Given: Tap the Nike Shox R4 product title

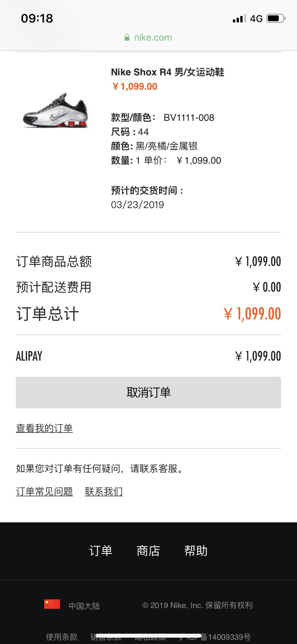Looking at the screenshot, I should click(167, 72).
